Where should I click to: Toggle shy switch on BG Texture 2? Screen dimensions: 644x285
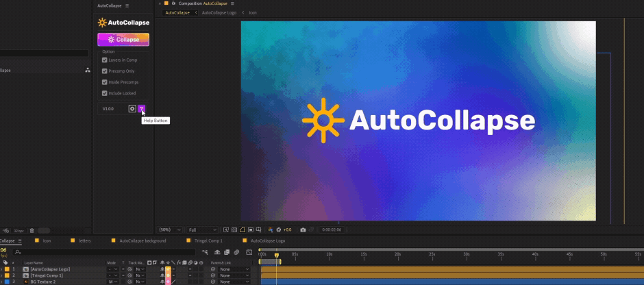click(162, 282)
